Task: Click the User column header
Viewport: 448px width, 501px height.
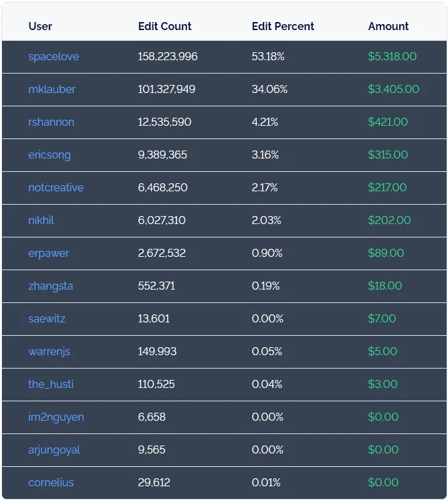Action: (40, 27)
